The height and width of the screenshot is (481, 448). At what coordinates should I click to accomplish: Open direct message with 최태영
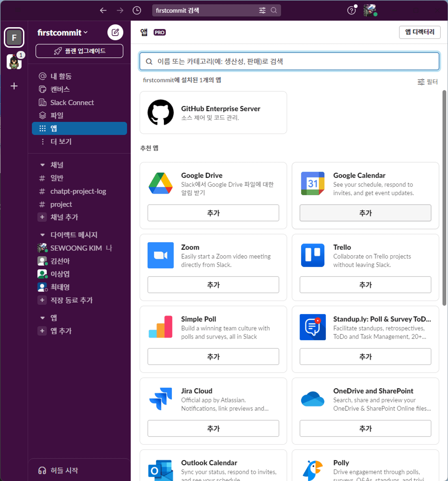(x=79, y=287)
